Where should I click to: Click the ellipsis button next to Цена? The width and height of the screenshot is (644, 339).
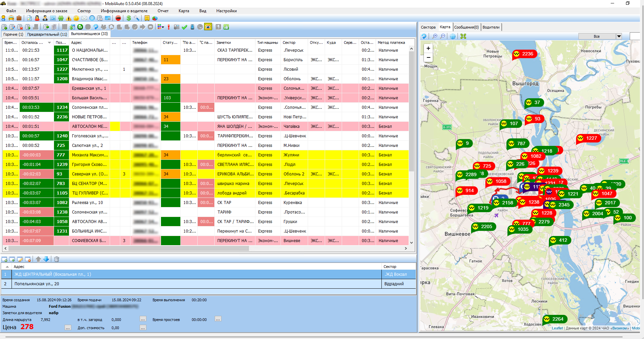[x=68, y=328]
